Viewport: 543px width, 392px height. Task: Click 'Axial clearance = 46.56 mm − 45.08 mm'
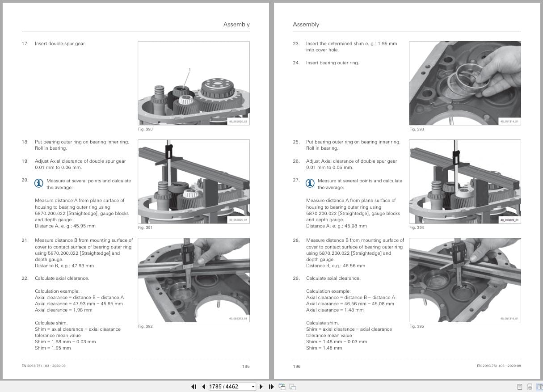[350, 303]
